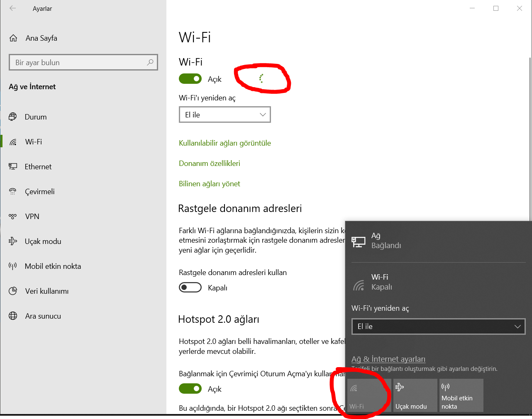
Task: Click the Hotspot 2.0 ağları heading
Action: pos(219,319)
